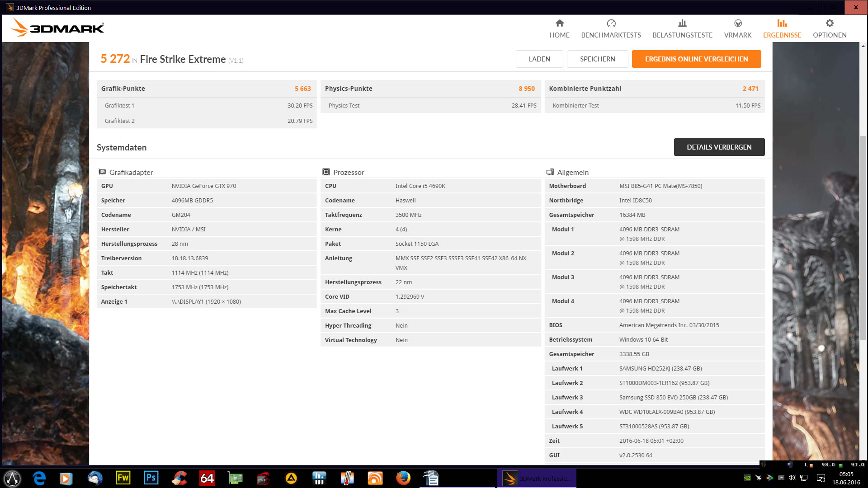Open Benchmarktests gauge icon
This screenshot has width=868, height=488.
(x=611, y=23)
